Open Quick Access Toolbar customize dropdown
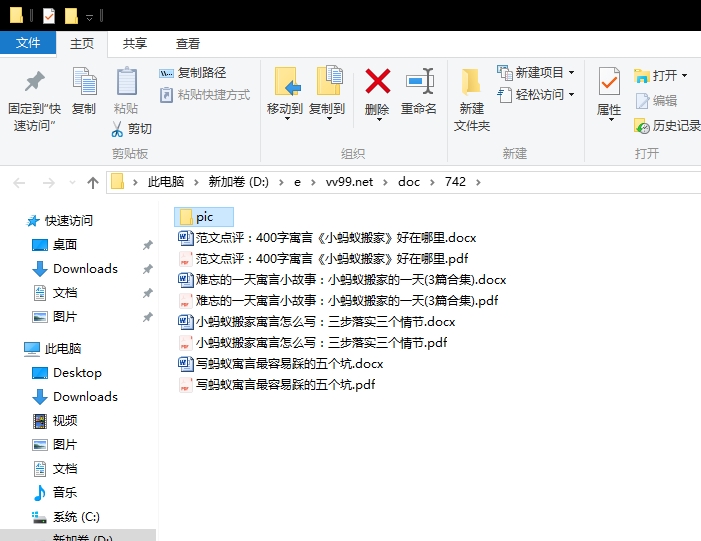Viewport: 701px width, 541px height. [x=89, y=17]
